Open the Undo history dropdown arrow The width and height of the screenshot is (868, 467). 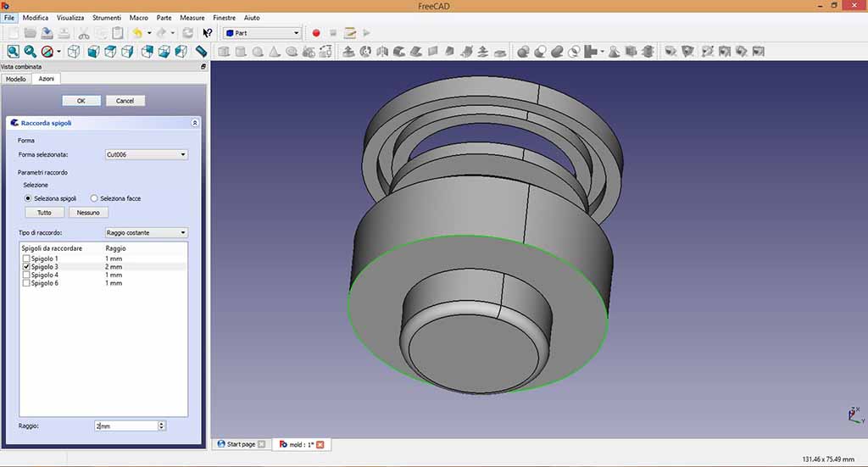pos(149,33)
